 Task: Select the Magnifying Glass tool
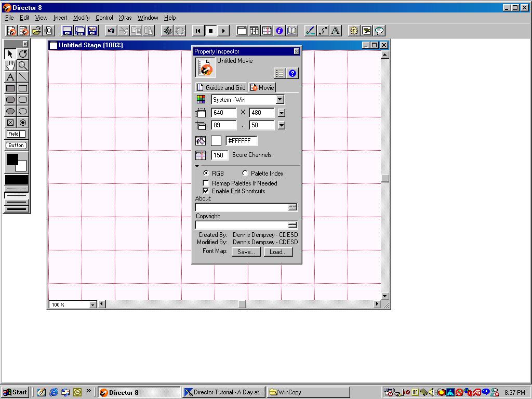click(23, 65)
